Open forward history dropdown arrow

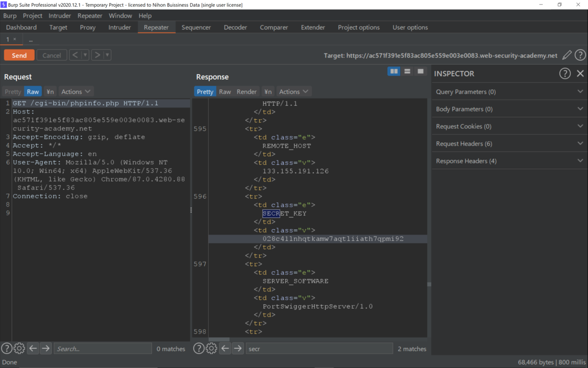click(107, 55)
